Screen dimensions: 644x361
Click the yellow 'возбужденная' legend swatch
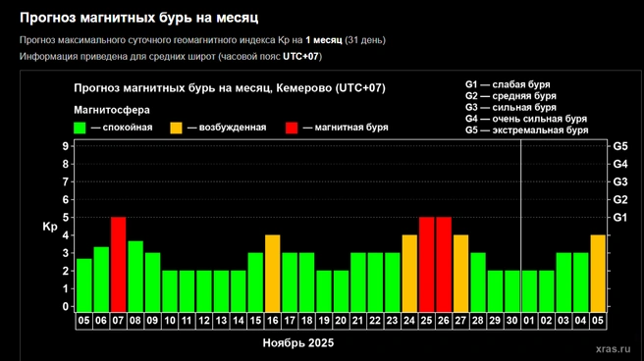(x=176, y=128)
